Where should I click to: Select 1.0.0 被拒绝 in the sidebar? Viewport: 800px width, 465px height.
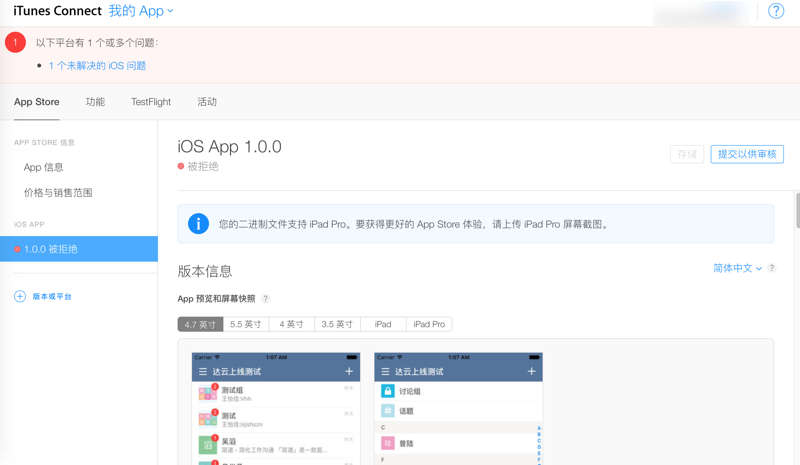point(79,249)
